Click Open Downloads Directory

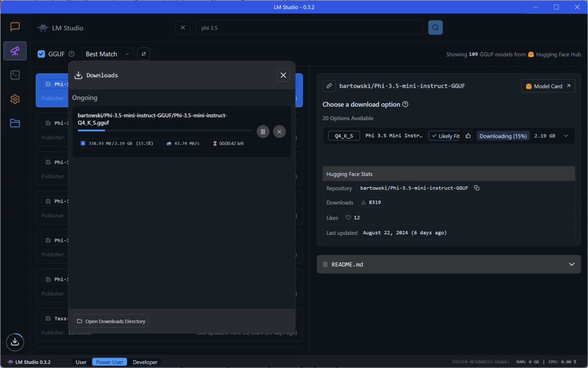[x=111, y=321]
